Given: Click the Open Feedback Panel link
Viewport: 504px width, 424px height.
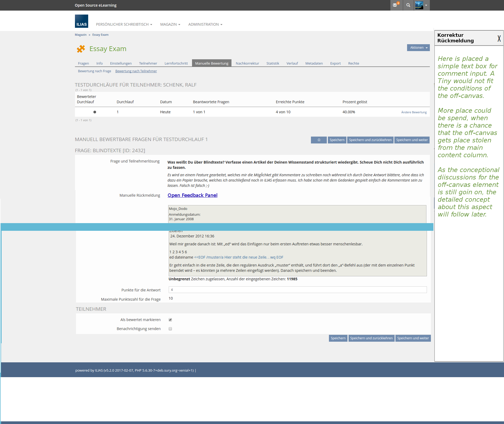Looking at the screenshot, I should coord(192,195).
